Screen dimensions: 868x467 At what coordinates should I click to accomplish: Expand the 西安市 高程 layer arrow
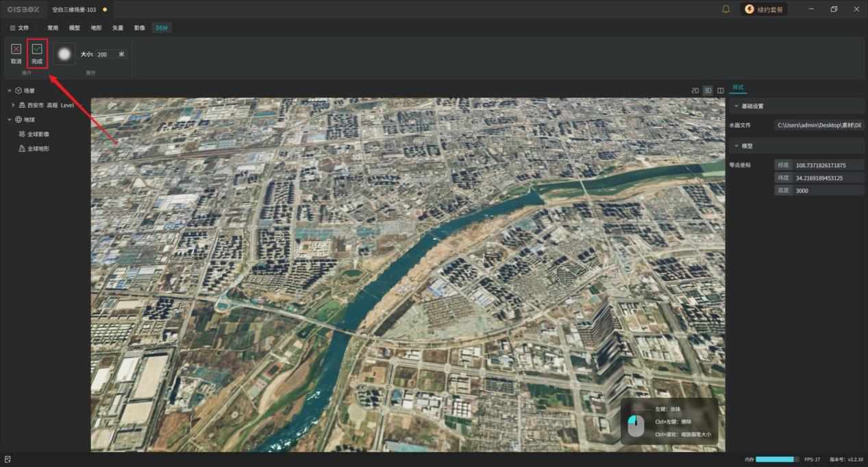(x=14, y=105)
